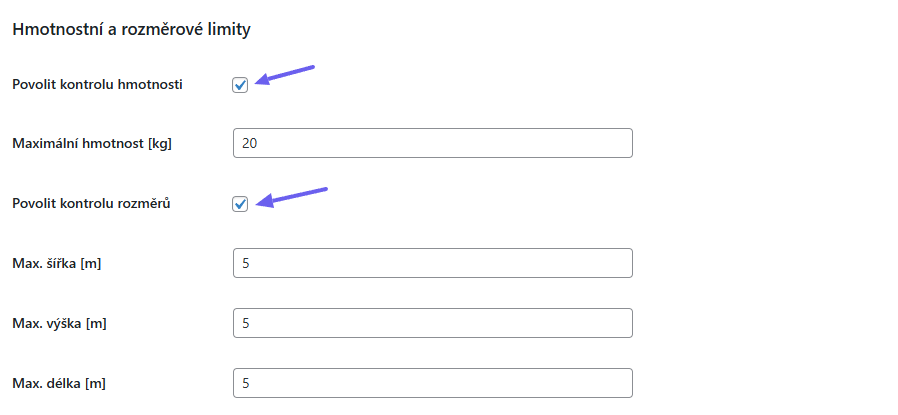Click the "Max. výška [m]" label
This screenshot has width=898, height=415.
[x=58, y=324]
